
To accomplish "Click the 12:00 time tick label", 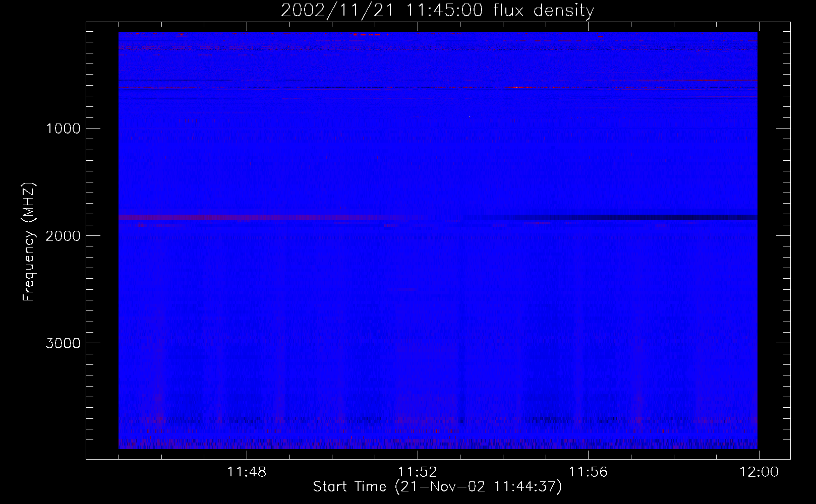I will 759,472.
